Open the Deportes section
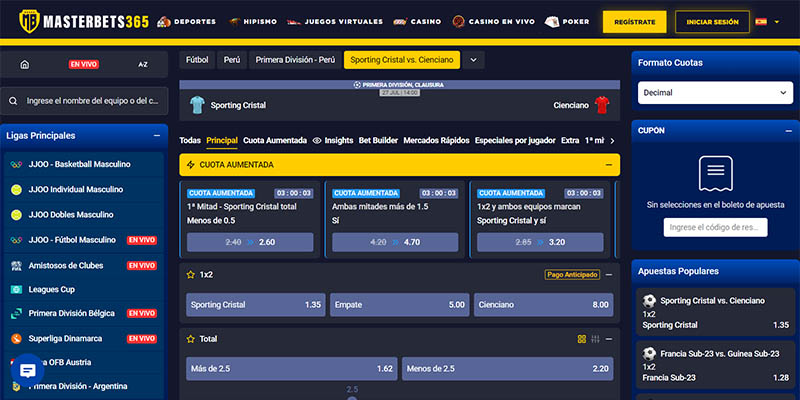800x400 pixels. [x=186, y=21]
